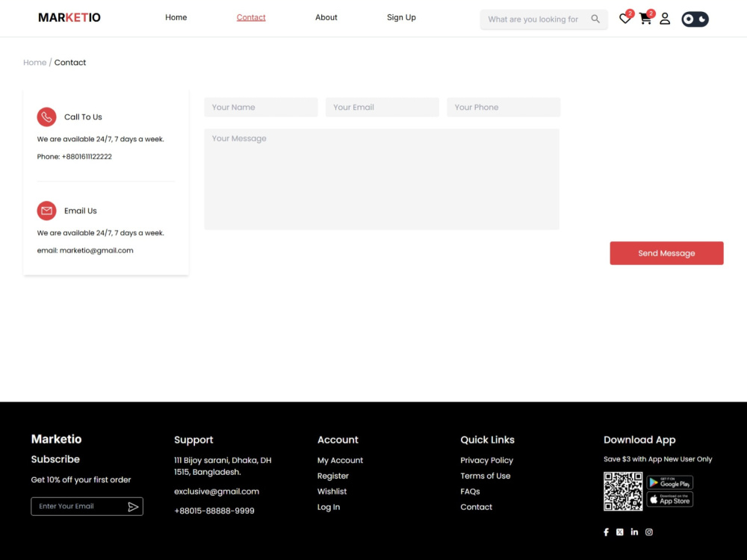Open the shopping cart icon

point(645,19)
